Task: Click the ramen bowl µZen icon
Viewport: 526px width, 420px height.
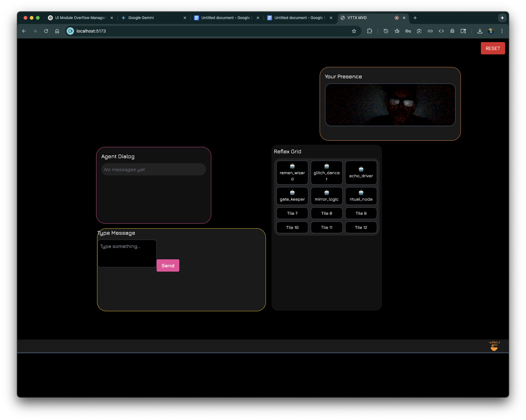Action: tap(494, 346)
